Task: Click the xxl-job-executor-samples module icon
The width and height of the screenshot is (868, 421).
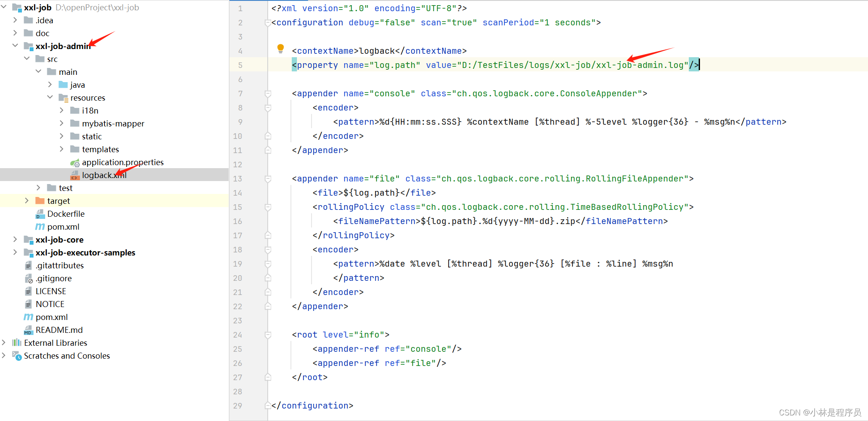Action: pyautogui.click(x=28, y=252)
